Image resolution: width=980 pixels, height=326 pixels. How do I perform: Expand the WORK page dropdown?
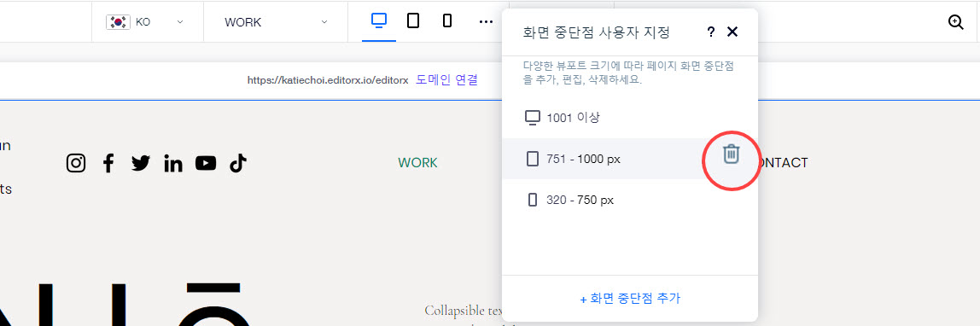point(276,22)
